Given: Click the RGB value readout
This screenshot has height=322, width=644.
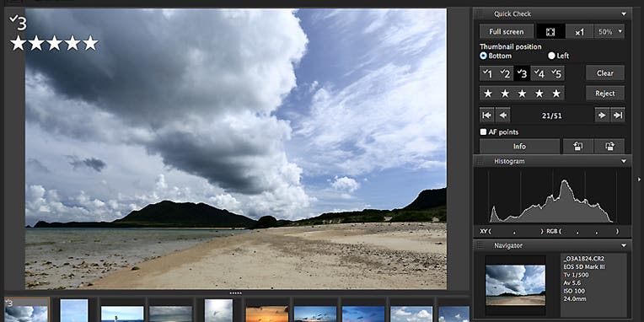Looking at the screenshot, I should tap(582, 231).
